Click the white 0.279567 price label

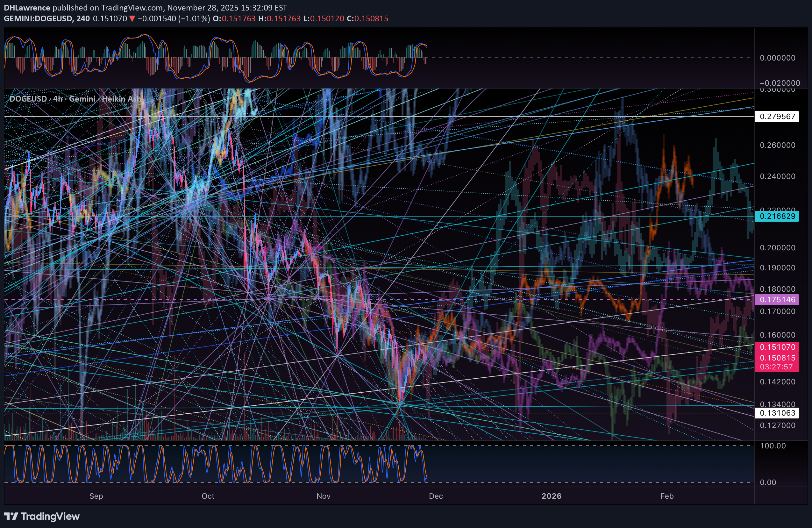click(x=777, y=116)
